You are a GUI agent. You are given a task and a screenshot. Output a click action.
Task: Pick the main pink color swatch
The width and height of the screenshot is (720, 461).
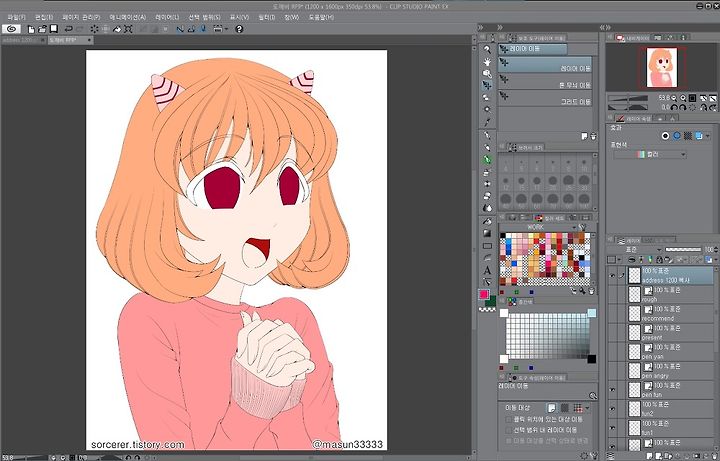pyautogui.click(x=484, y=294)
